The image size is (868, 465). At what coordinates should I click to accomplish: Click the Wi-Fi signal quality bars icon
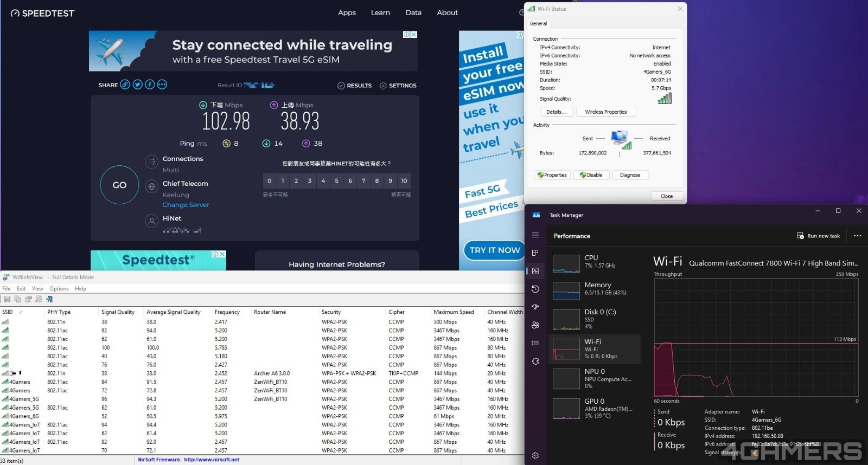(x=665, y=99)
